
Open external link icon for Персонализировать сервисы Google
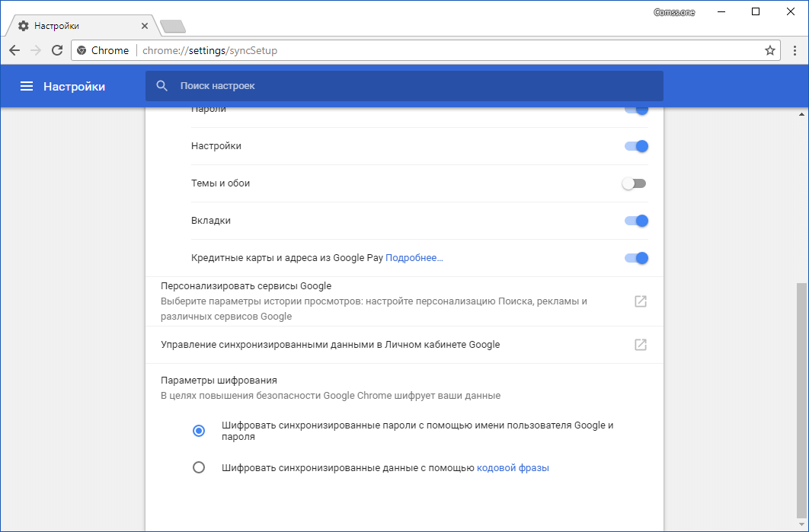click(641, 301)
